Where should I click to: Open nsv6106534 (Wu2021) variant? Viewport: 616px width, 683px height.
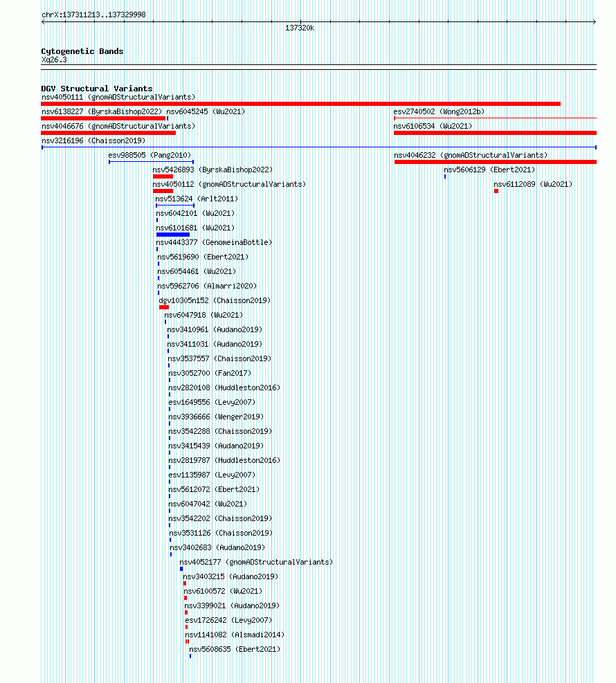(x=433, y=127)
